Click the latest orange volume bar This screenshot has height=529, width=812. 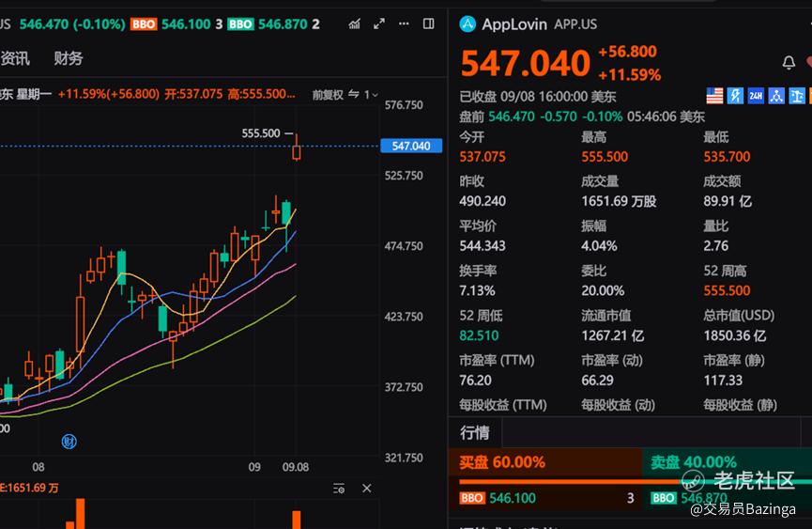[297, 520]
